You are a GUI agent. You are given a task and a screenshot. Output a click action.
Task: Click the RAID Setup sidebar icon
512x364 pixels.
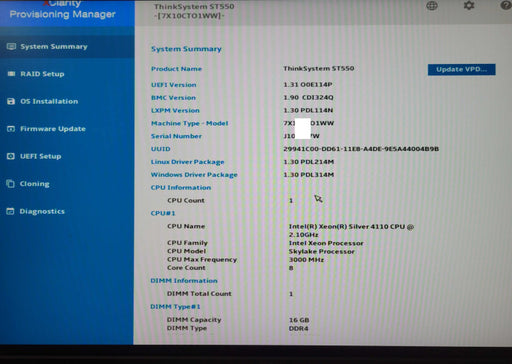11,74
